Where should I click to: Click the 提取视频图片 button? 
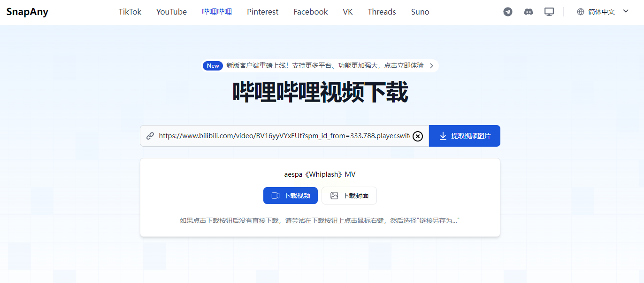pyautogui.click(x=465, y=136)
